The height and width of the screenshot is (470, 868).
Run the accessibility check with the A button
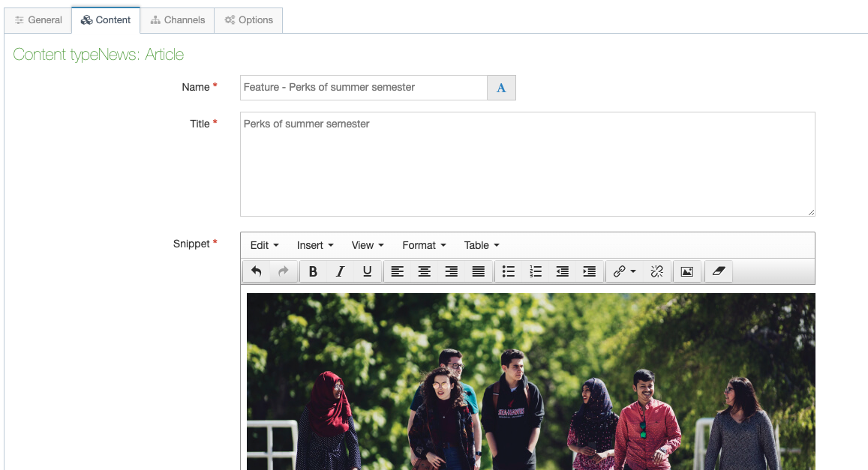501,88
